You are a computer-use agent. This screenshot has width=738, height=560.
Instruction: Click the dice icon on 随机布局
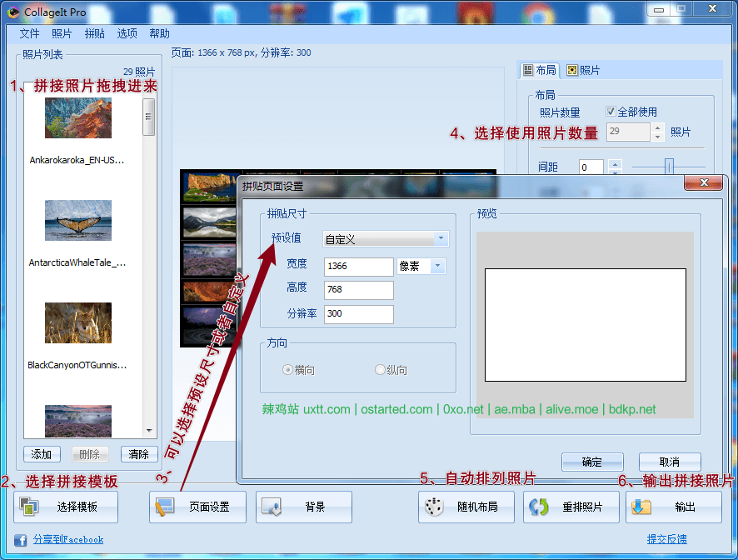click(434, 507)
